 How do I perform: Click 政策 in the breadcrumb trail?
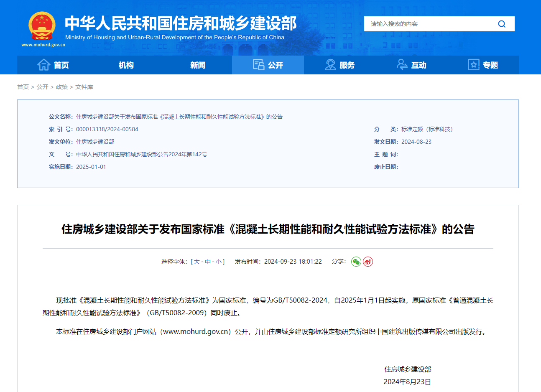(x=62, y=87)
